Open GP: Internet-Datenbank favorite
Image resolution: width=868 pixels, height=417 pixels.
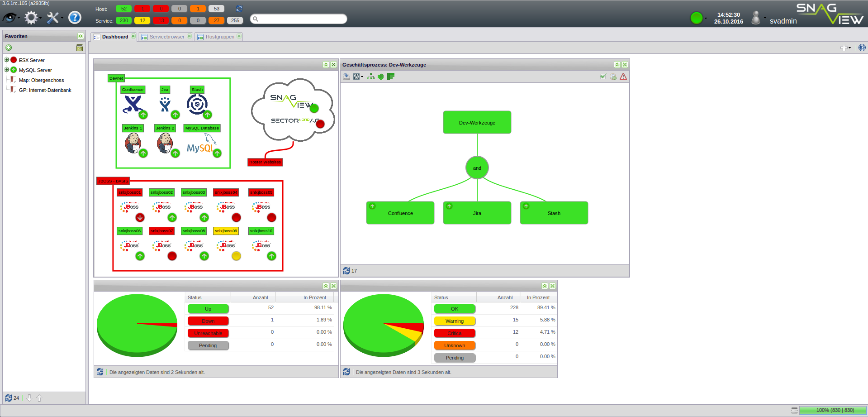click(x=45, y=90)
